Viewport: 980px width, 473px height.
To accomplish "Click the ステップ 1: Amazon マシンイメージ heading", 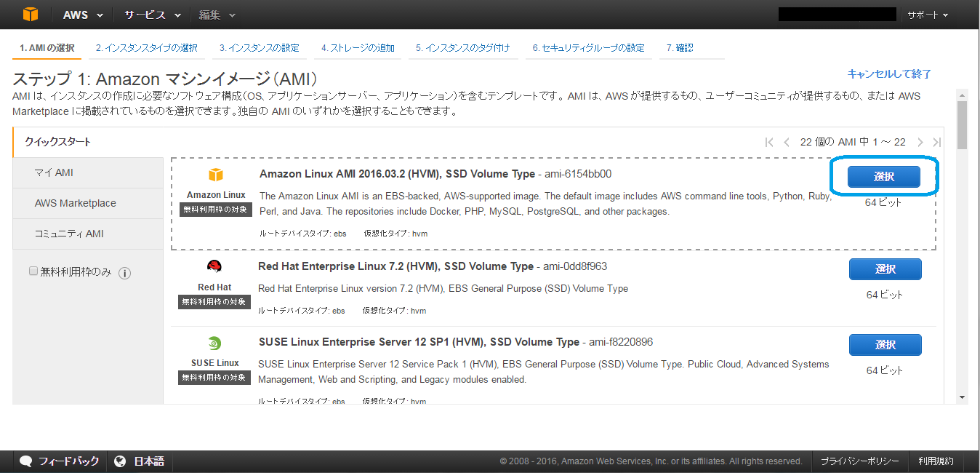I will click(x=165, y=79).
